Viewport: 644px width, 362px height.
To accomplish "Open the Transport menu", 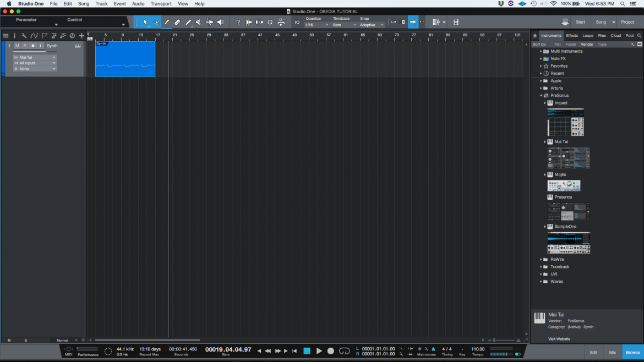I will pos(161,4).
